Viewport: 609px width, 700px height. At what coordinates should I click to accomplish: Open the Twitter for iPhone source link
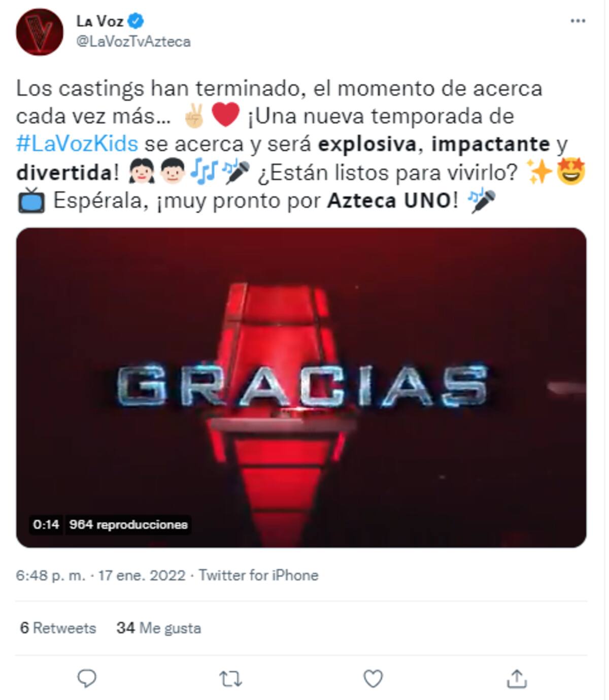coord(258,575)
